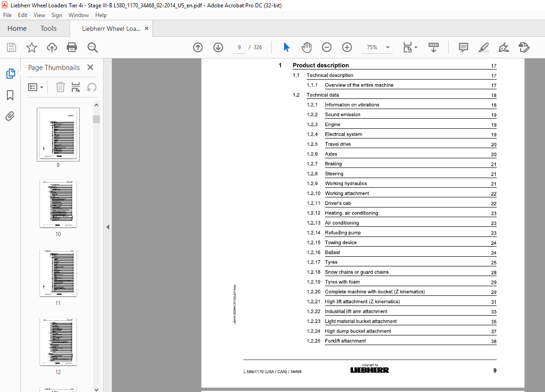Add a sticky note comment
Viewport: 545px width, 392px height.
(464, 47)
